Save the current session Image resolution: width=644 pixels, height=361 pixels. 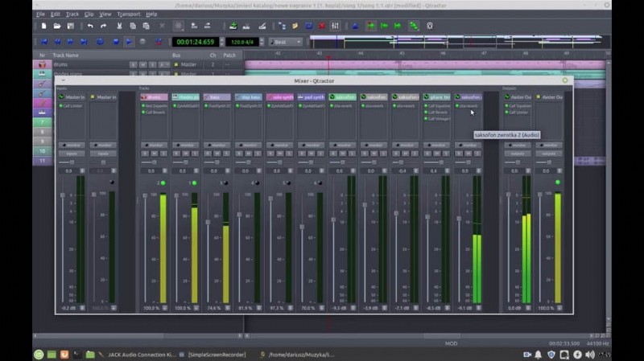coord(71,27)
